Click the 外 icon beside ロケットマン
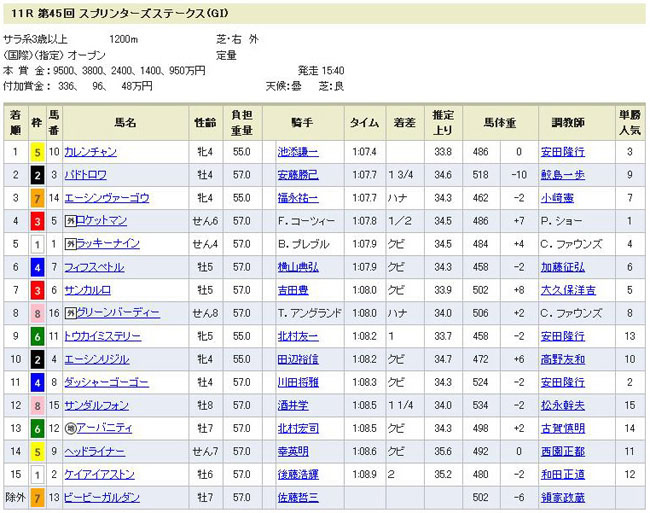This screenshot has height=513, width=650. 70,221
